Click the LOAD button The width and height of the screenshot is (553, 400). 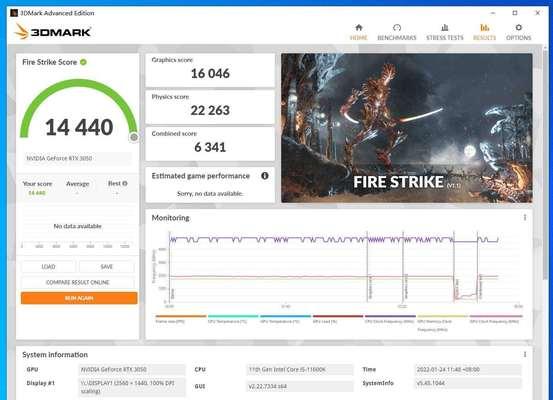(48, 267)
